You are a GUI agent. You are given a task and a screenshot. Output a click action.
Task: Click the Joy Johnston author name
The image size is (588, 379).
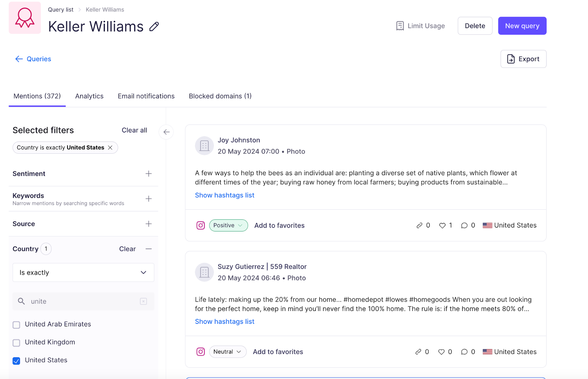coord(239,140)
